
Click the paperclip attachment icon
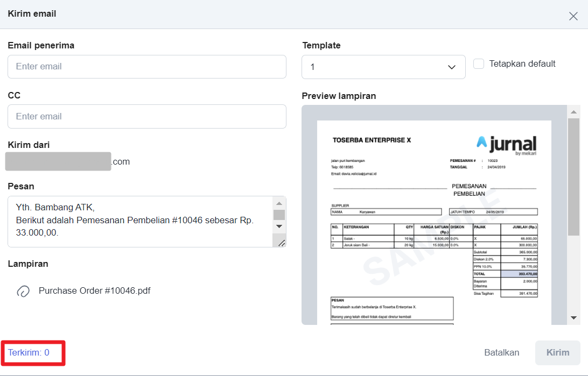point(23,291)
